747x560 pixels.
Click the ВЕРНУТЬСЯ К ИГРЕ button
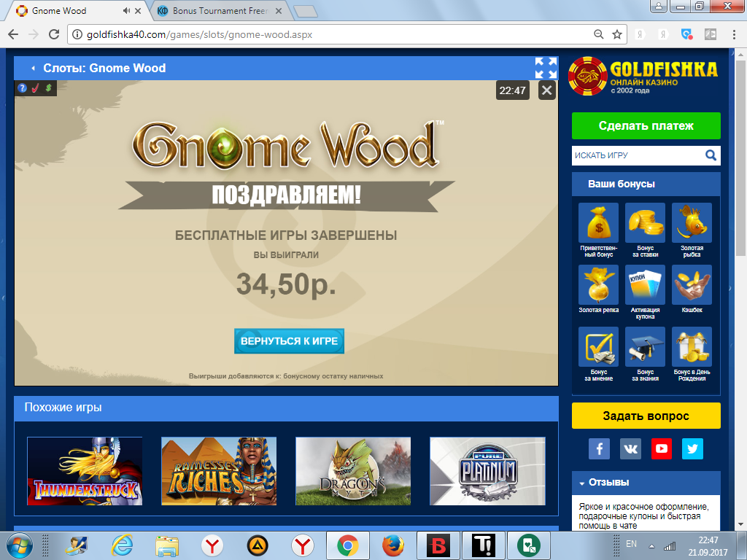click(x=289, y=341)
